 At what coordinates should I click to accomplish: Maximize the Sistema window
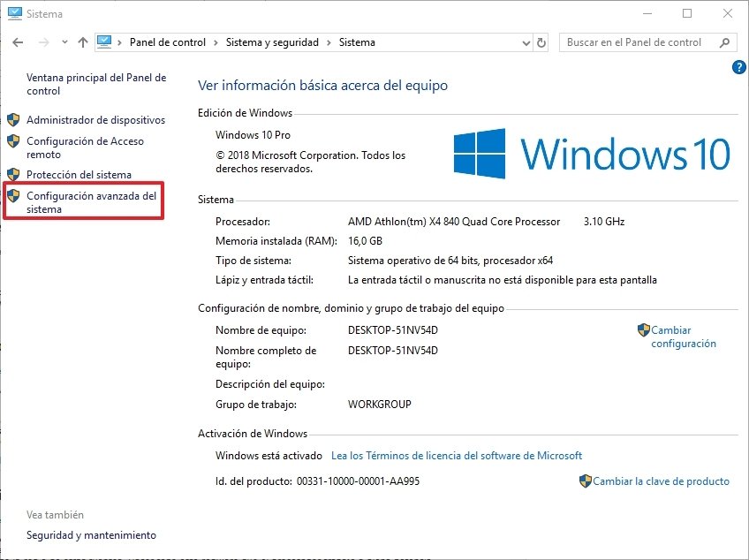click(687, 13)
